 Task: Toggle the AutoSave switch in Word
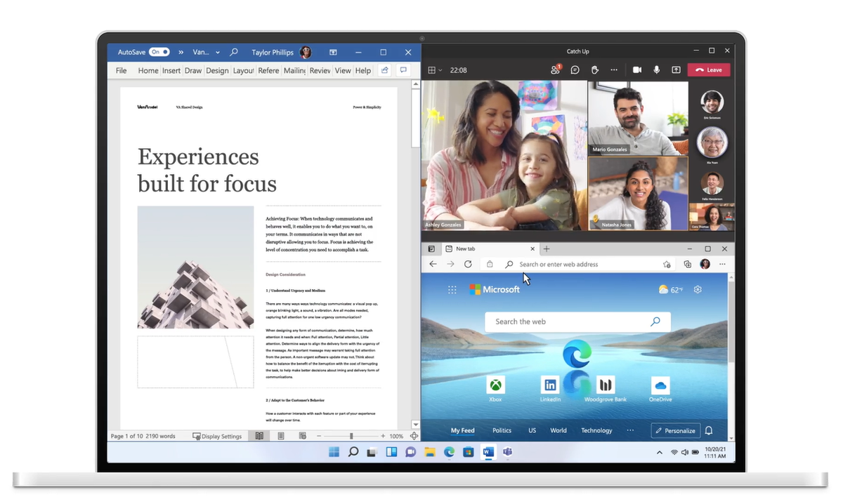tap(159, 52)
